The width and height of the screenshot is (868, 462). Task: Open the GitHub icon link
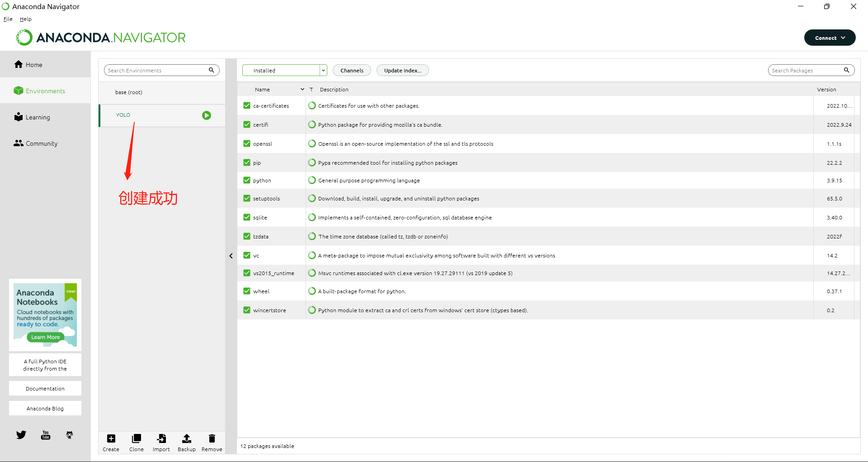(69, 435)
